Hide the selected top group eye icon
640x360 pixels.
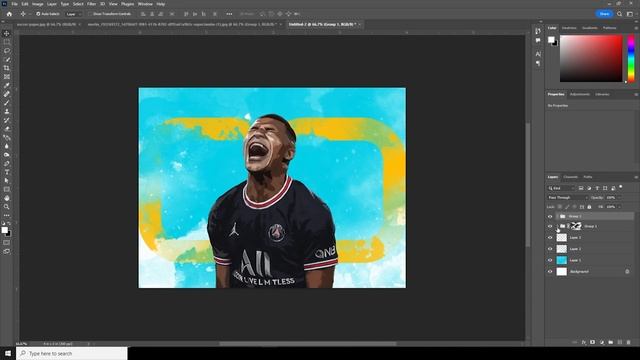pyautogui.click(x=550, y=216)
